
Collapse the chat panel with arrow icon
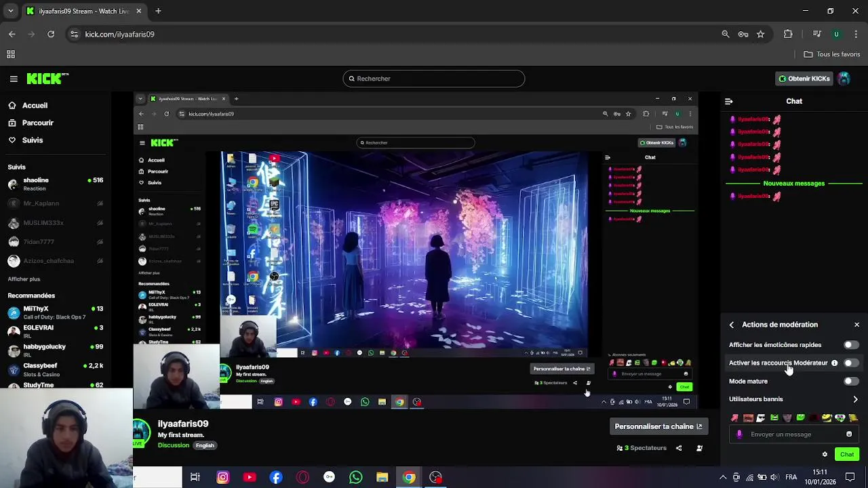coord(729,101)
